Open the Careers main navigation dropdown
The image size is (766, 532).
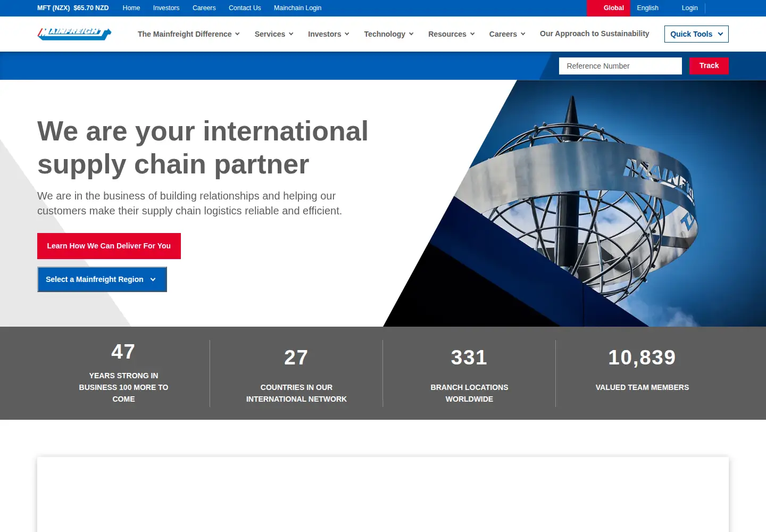pyautogui.click(x=507, y=34)
